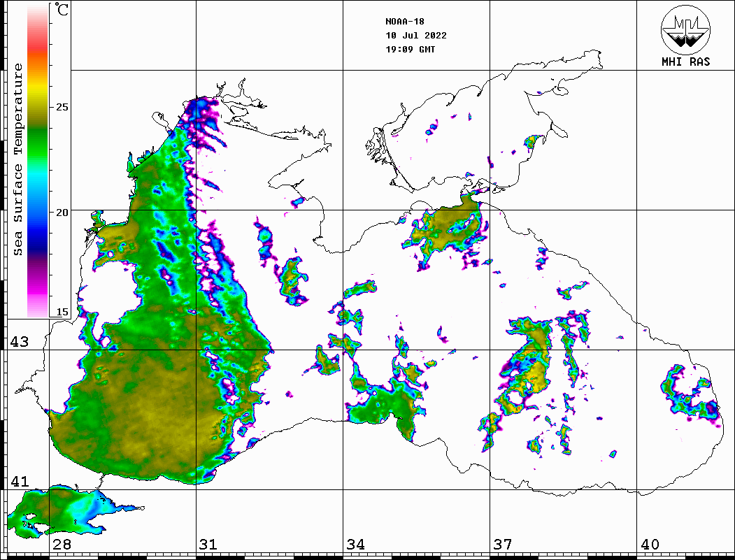Click the MHI RAS logo emblem
735x560 pixels.
(x=685, y=29)
